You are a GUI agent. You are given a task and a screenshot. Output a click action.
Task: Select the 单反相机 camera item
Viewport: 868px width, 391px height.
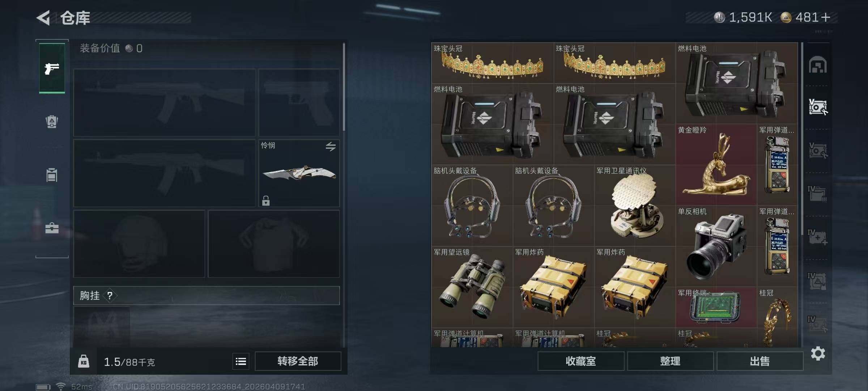pyautogui.click(x=716, y=246)
